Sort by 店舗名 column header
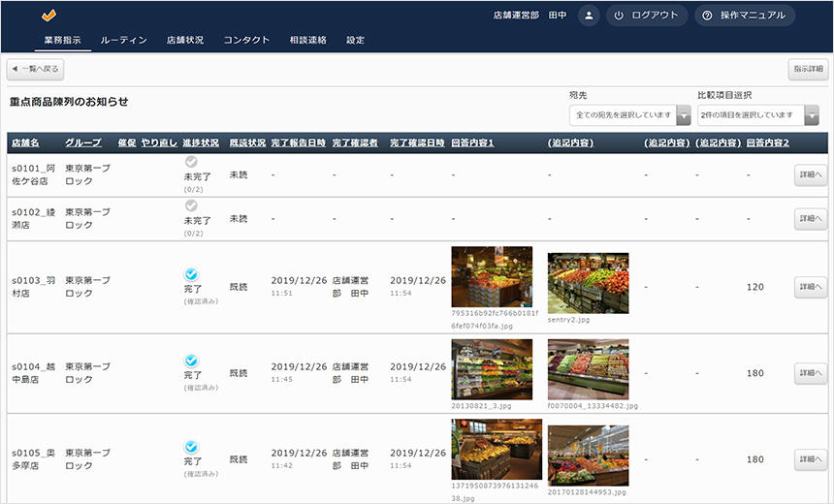Viewport: 834px width, 504px height. [25, 143]
